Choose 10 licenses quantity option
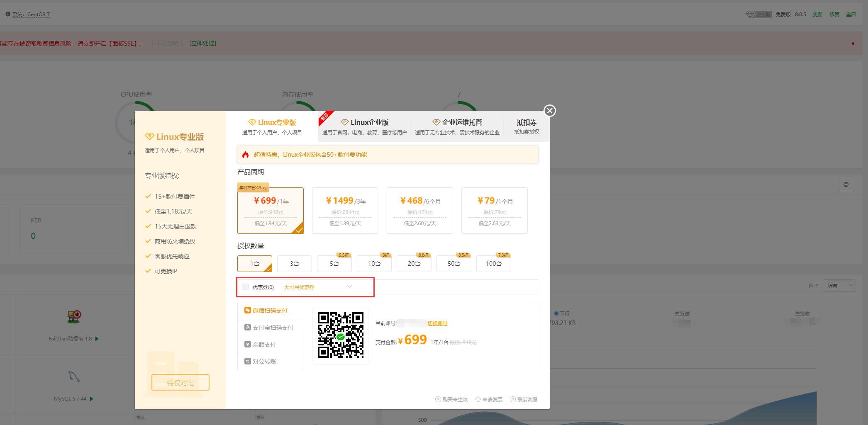 pyautogui.click(x=374, y=264)
